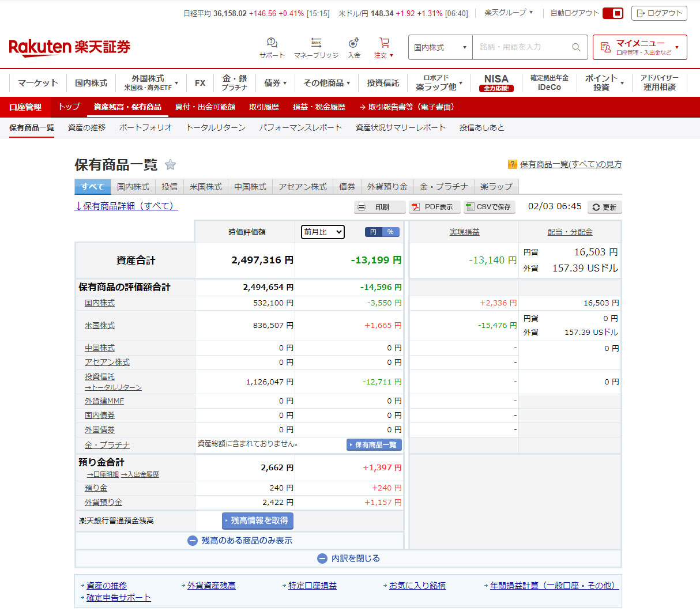Switch change display to yen (円)
The width and height of the screenshot is (700, 615).
[x=373, y=232]
